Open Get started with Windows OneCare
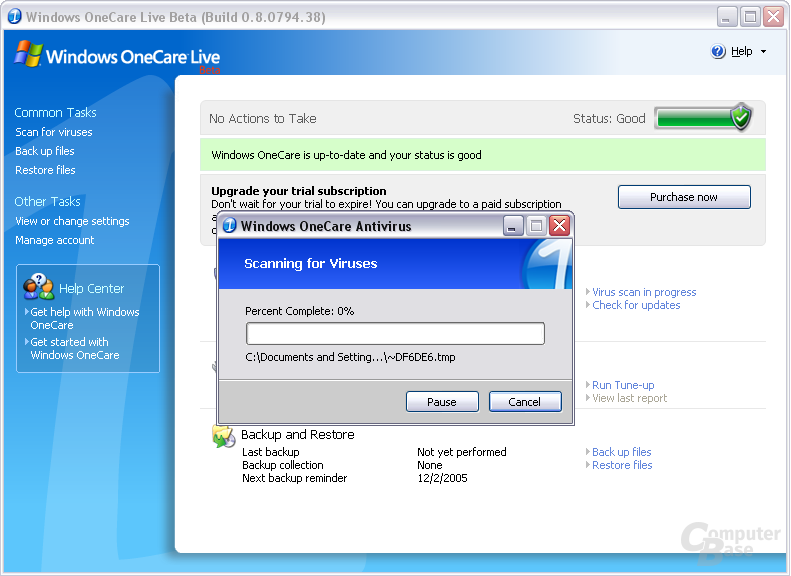Image resolution: width=791 pixels, height=576 pixels. click(x=75, y=349)
